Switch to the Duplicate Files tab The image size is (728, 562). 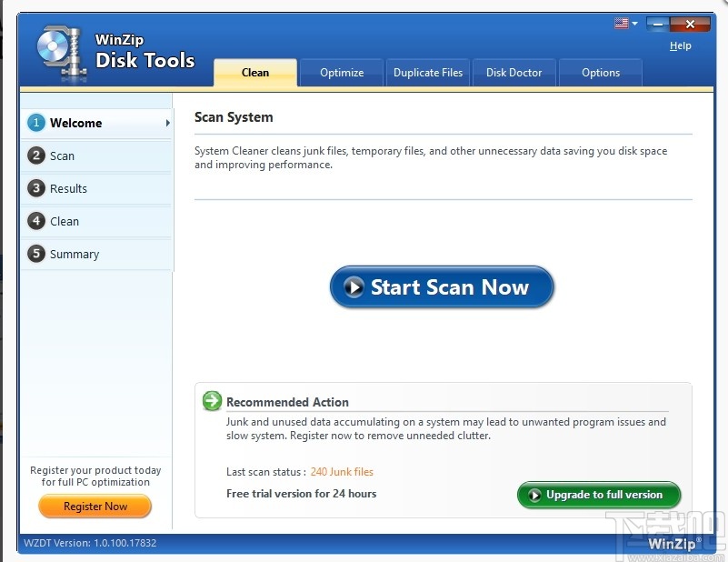click(x=427, y=73)
